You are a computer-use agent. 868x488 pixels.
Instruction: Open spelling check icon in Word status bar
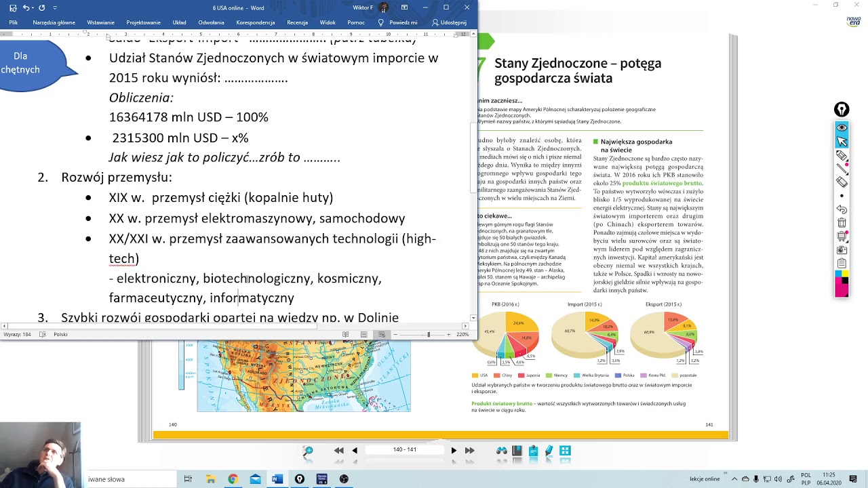tap(43, 334)
